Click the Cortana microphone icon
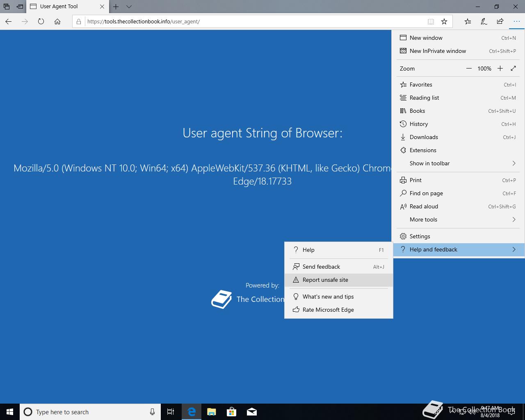This screenshot has height=420, width=525. point(152,412)
